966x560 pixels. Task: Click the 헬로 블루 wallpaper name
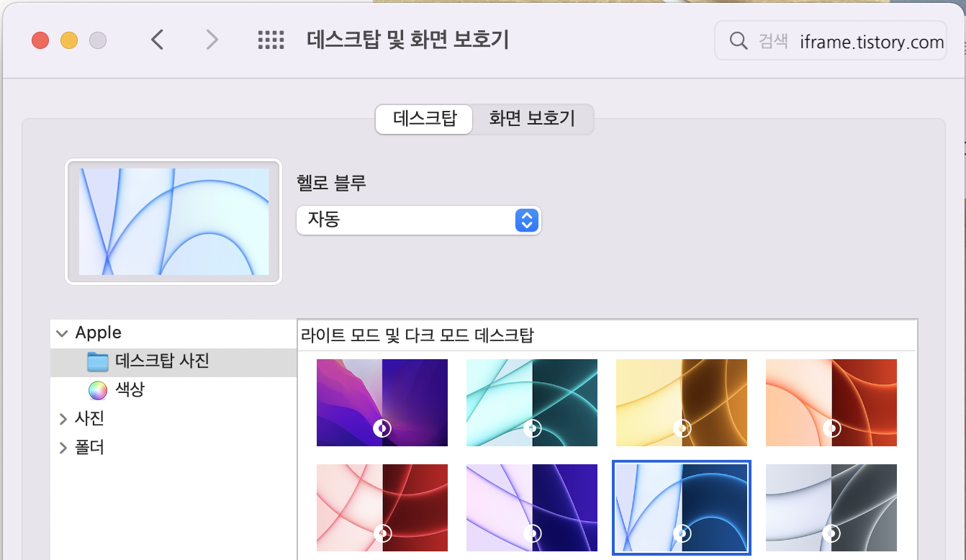(331, 183)
